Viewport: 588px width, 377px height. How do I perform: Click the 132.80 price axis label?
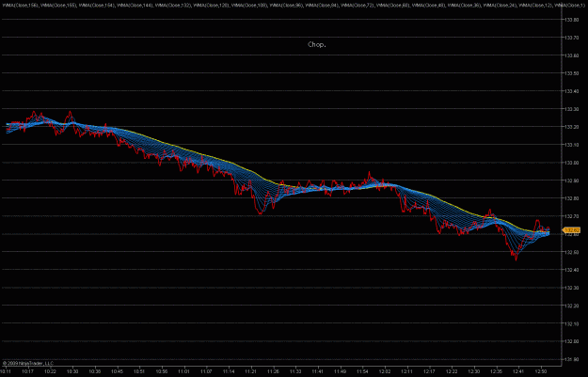[x=572, y=198]
